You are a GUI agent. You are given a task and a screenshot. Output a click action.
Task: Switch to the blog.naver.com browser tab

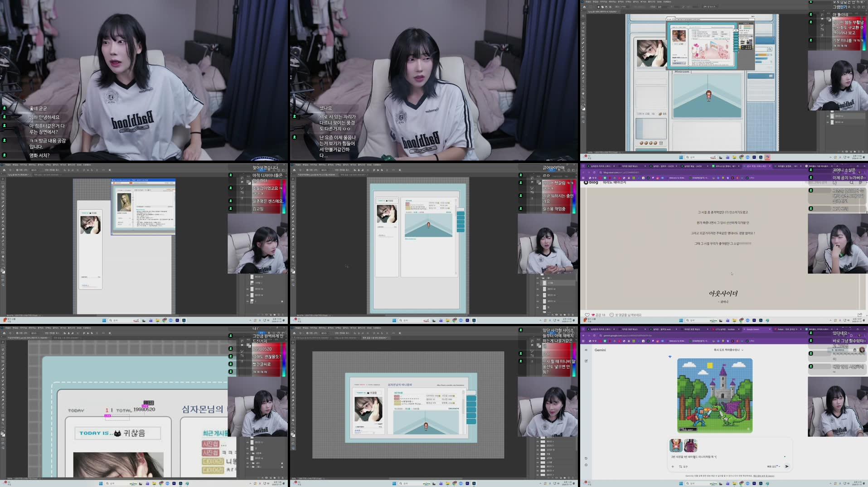756,165
